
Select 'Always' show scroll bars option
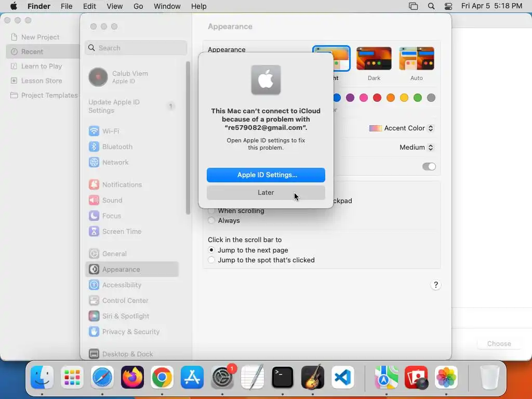click(211, 220)
